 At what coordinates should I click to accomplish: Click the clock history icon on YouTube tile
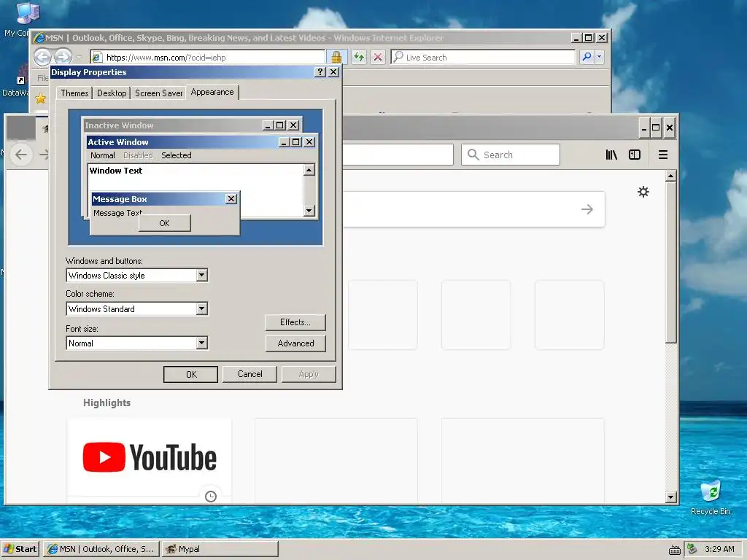pyautogui.click(x=211, y=496)
